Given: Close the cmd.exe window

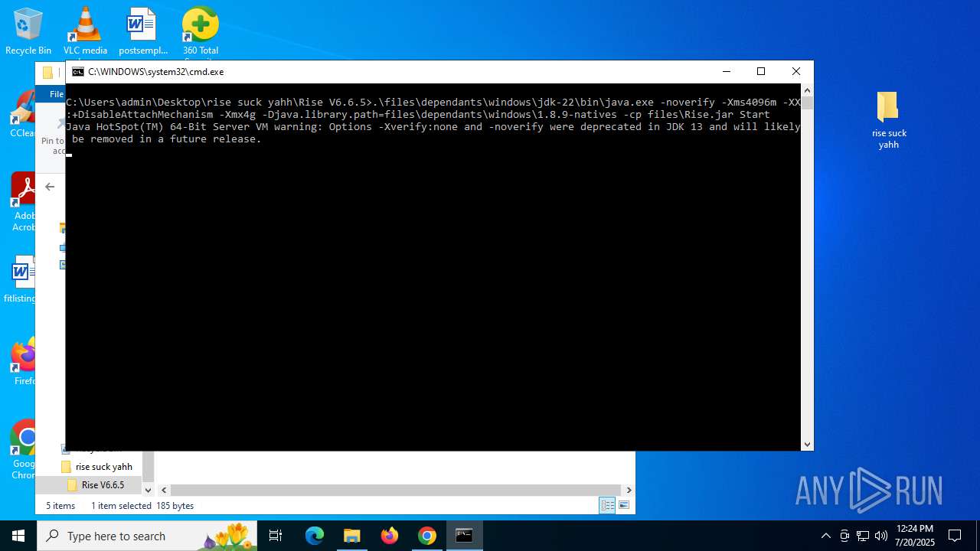Looking at the screenshot, I should 796,72.
